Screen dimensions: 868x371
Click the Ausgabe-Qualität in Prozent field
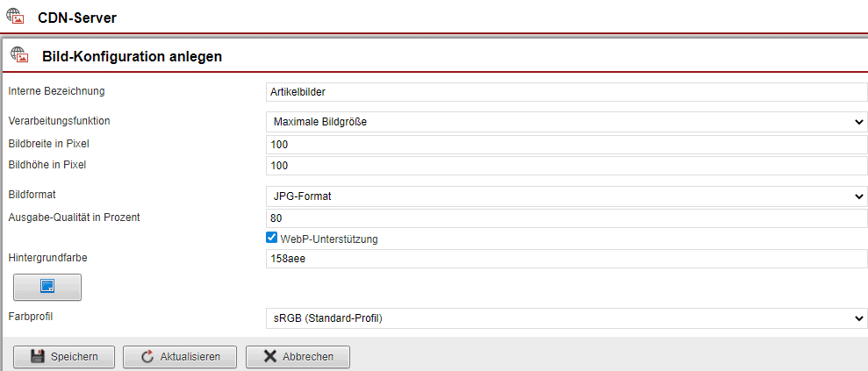(x=566, y=218)
